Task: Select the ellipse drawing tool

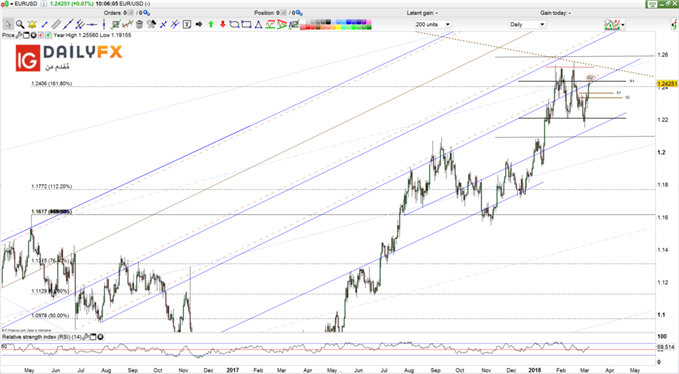Action: click(x=234, y=25)
